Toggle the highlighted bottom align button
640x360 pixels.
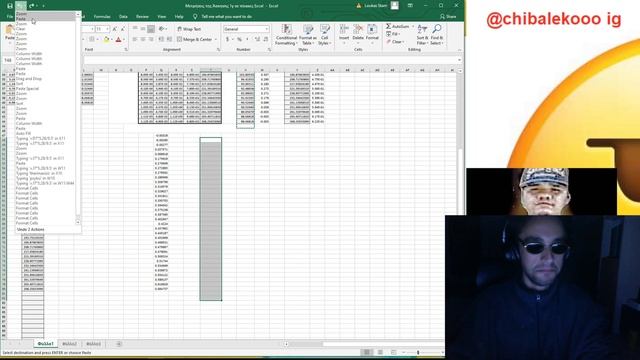click(x=151, y=29)
